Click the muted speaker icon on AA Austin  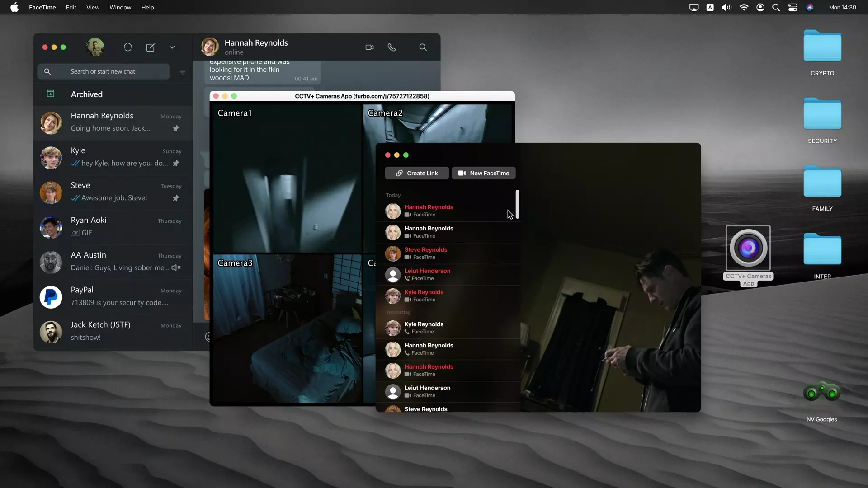(176, 267)
